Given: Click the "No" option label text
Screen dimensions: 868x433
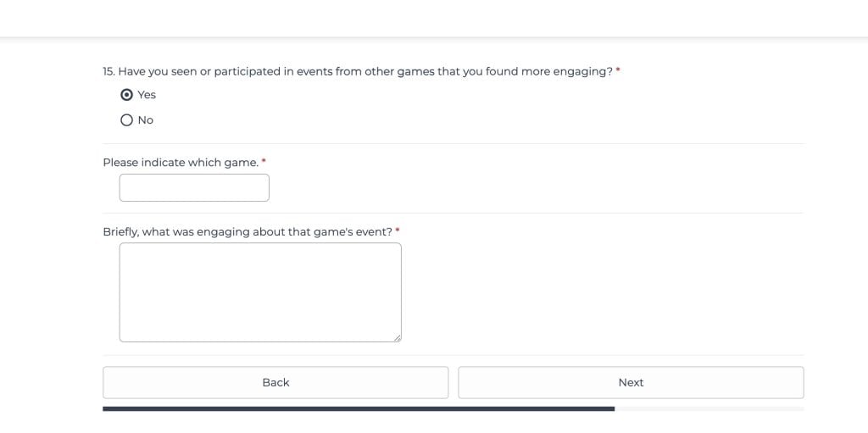Looking at the screenshot, I should (x=146, y=120).
